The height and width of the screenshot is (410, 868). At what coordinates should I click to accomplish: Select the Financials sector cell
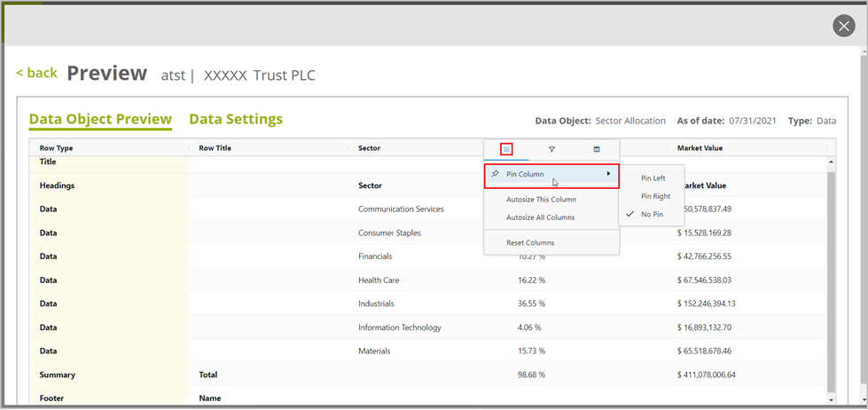click(x=375, y=256)
